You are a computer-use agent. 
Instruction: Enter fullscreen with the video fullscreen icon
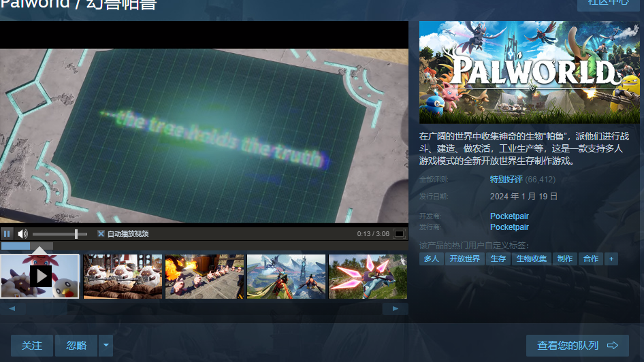tap(400, 234)
